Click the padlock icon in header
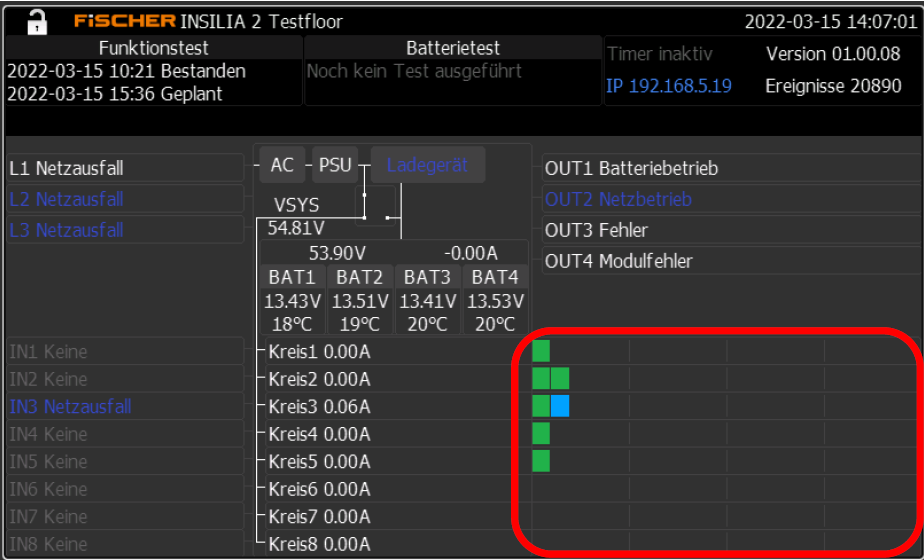This screenshot has width=924, height=560. 36,21
